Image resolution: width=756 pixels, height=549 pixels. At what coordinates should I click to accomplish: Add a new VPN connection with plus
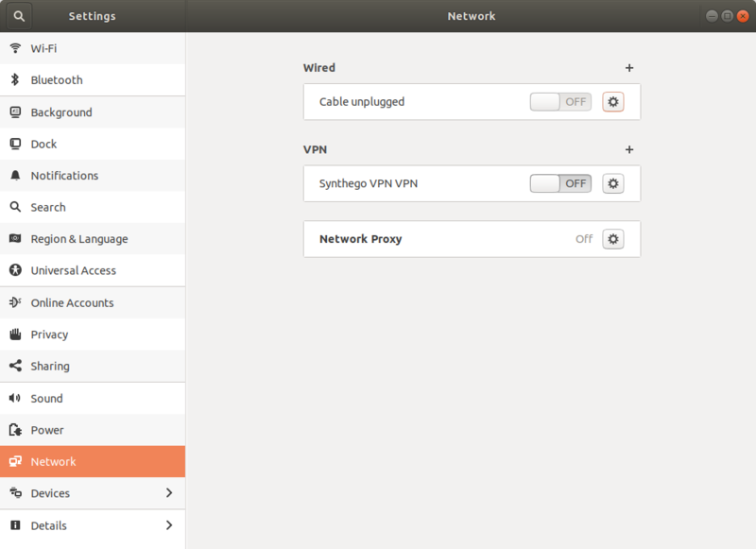pyautogui.click(x=629, y=149)
